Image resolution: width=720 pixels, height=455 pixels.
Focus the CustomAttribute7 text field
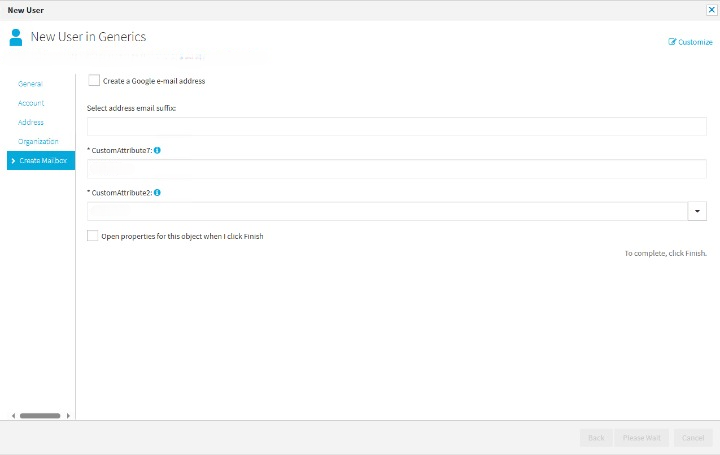tap(397, 169)
